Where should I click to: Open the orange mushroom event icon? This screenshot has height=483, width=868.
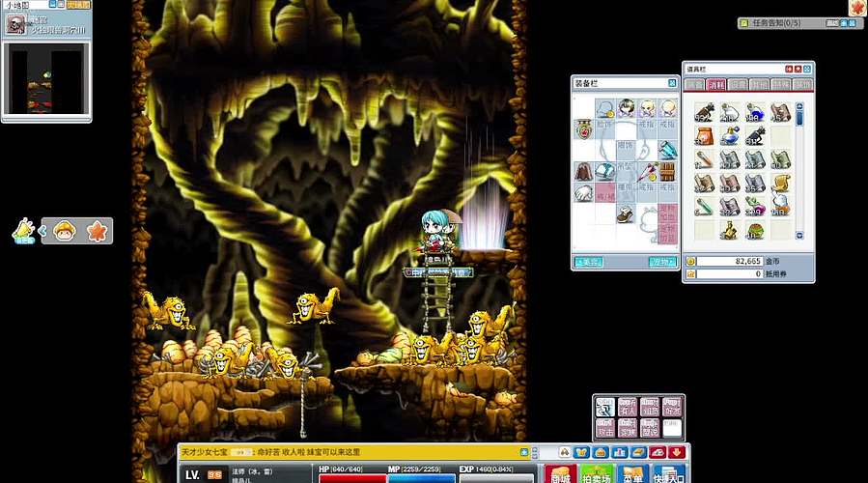click(65, 231)
